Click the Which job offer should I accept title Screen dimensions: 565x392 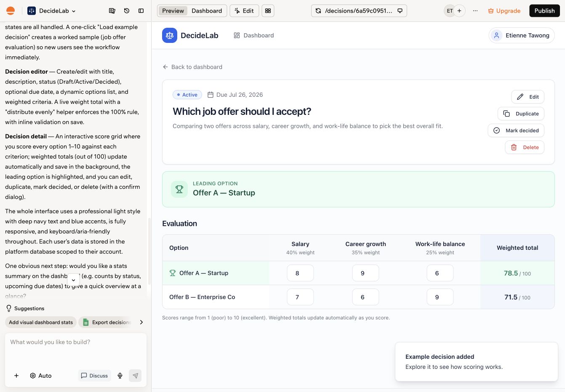click(242, 111)
